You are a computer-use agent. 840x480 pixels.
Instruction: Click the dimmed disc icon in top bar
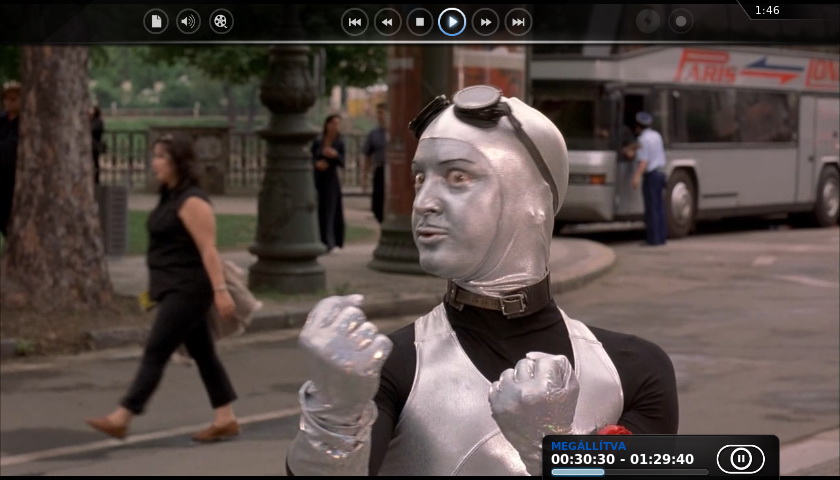[x=648, y=21]
